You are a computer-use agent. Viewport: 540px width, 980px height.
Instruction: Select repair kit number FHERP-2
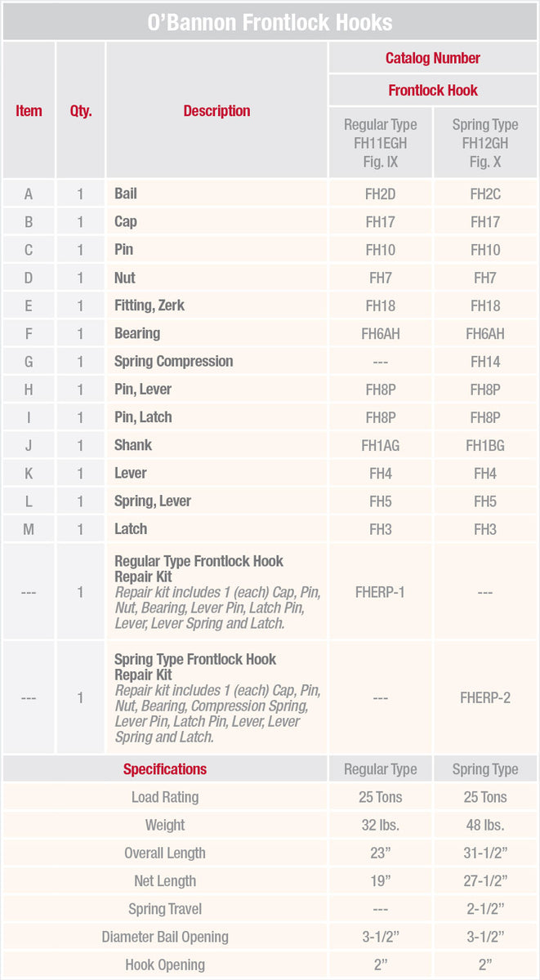pos(485,698)
